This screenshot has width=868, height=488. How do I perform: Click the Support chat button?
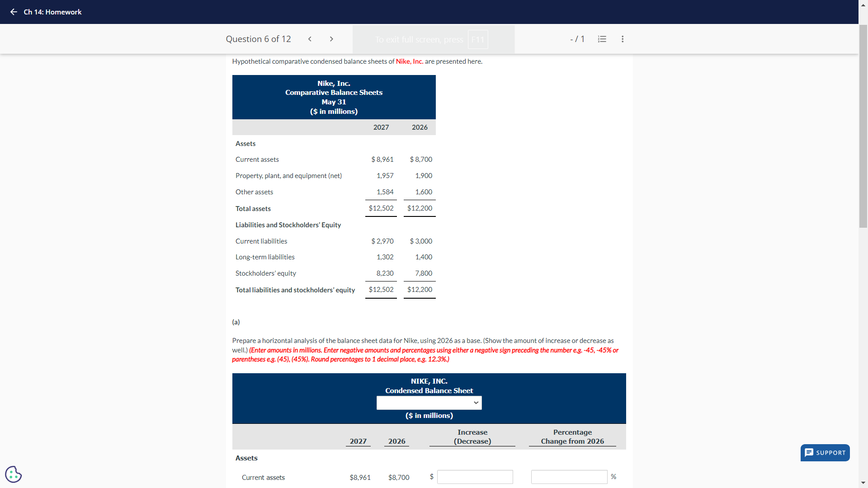click(x=825, y=452)
